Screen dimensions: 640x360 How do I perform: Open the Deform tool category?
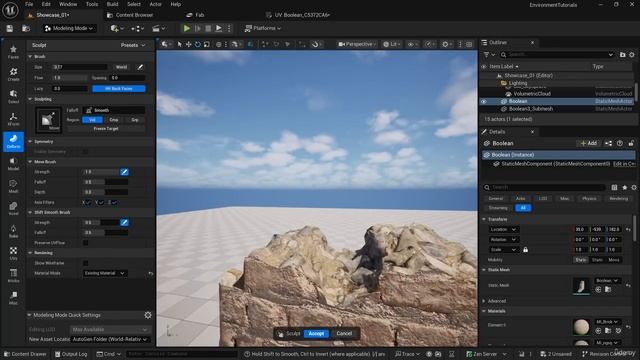[x=13, y=141]
